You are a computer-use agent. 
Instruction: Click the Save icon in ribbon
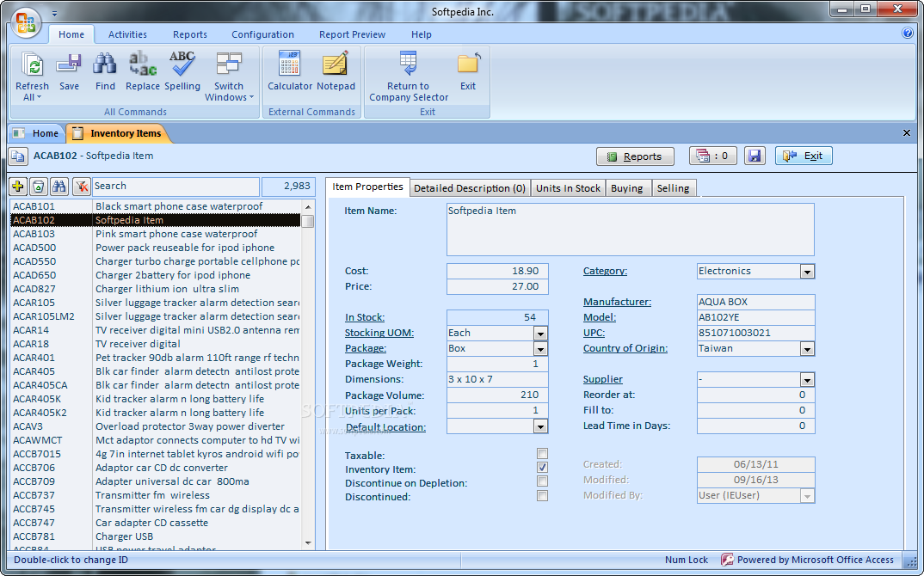click(69, 64)
